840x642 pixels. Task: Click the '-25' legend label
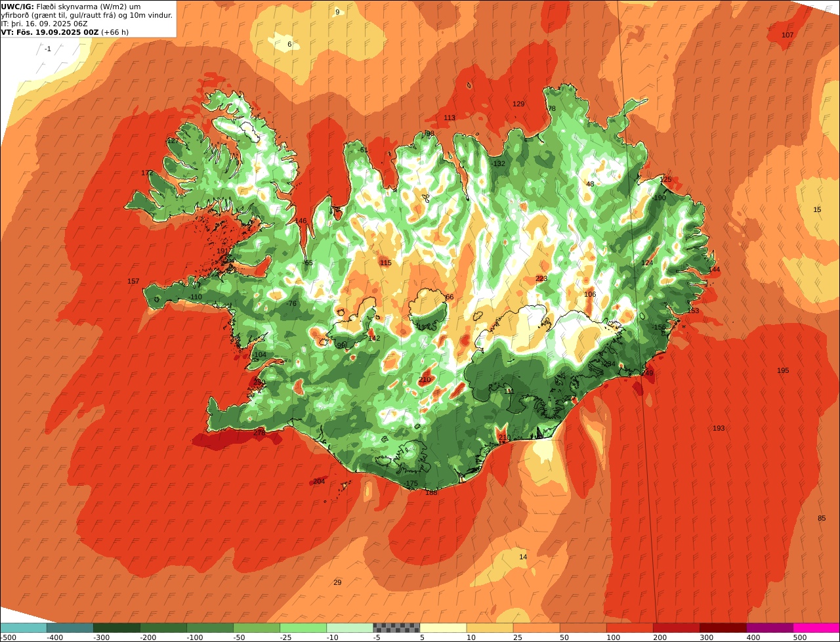[x=287, y=637]
